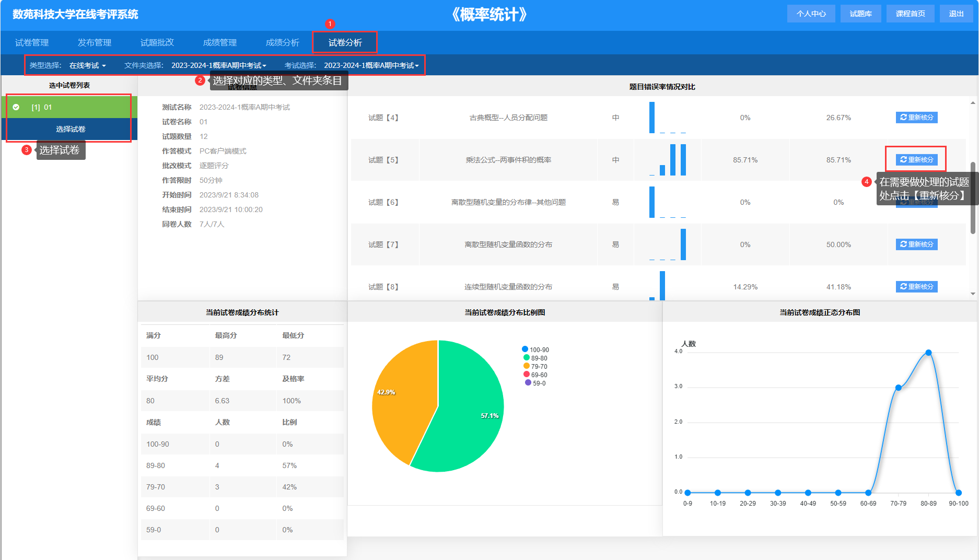
Task: Click the refresh icon in 试题【5】's 重新核分 button
Action: [x=903, y=159]
